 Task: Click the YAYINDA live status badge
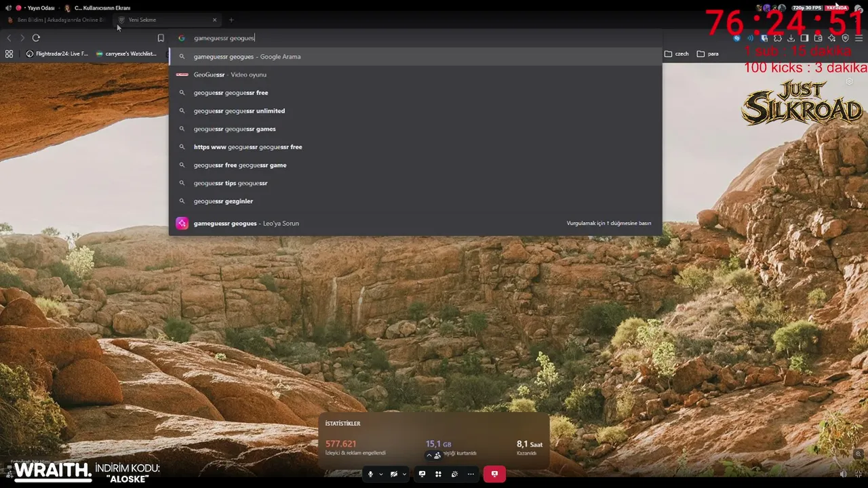(837, 8)
